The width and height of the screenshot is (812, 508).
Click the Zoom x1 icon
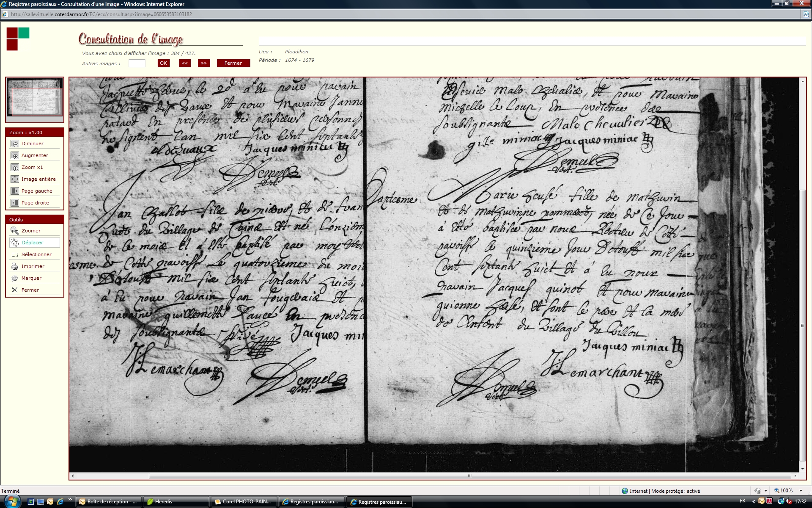(x=15, y=167)
